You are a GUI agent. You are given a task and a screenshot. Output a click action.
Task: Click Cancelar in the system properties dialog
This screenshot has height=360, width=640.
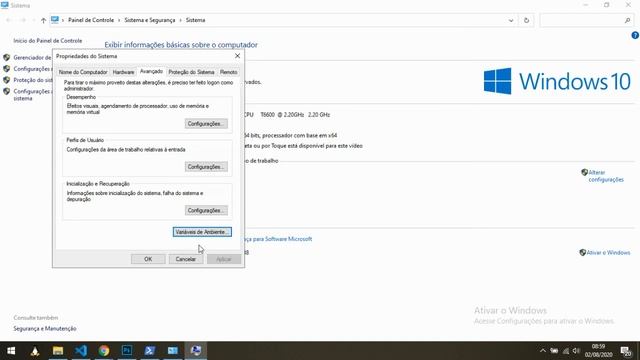(x=186, y=259)
